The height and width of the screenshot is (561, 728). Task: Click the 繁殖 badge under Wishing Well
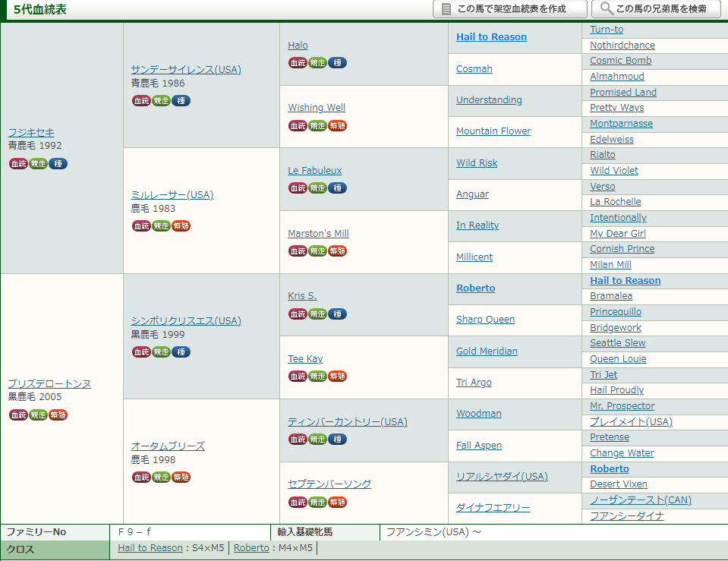(x=338, y=126)
